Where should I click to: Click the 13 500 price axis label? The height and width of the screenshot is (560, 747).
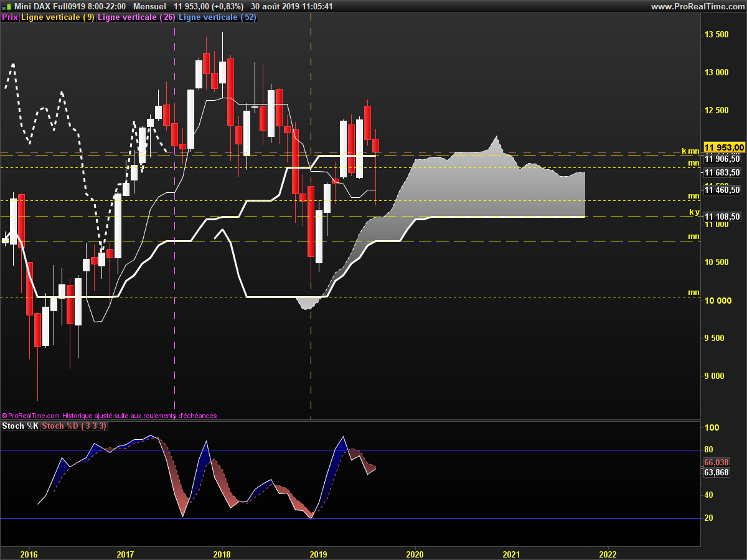[716, 34]
